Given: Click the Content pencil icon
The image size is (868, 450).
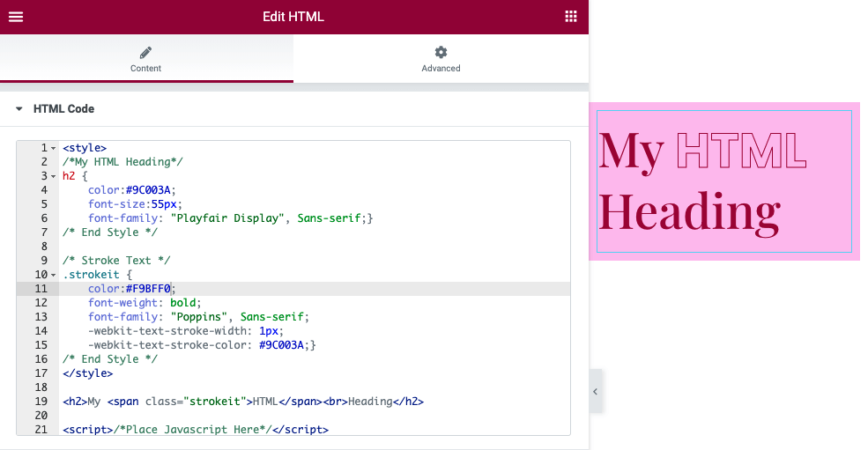Looking at the screenshot, I should pos(145,53).
